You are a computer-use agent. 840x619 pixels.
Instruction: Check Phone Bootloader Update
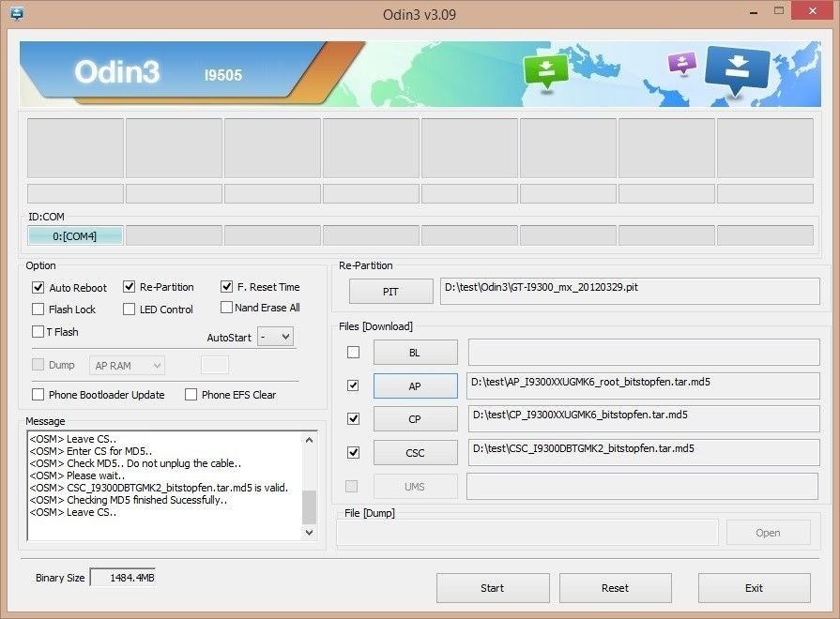click(x=38, y=395)
